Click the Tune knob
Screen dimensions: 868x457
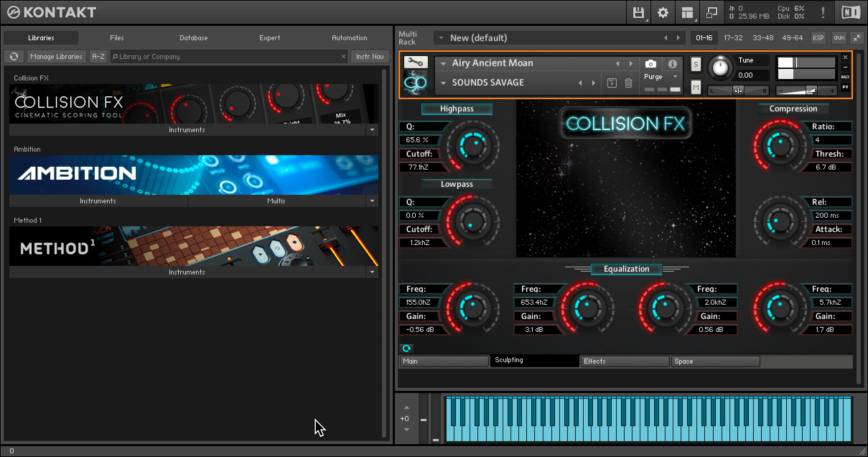(x=720, y=67)
